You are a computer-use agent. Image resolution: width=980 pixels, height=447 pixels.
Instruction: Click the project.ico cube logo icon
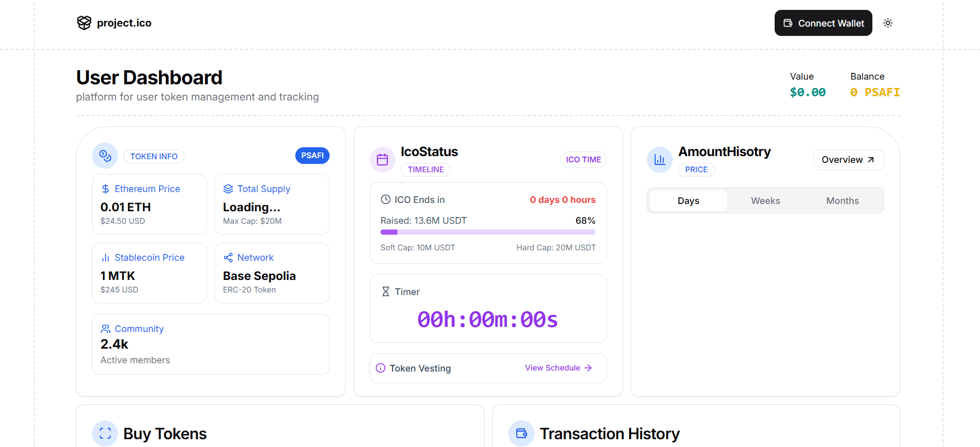tap(84, 23)
